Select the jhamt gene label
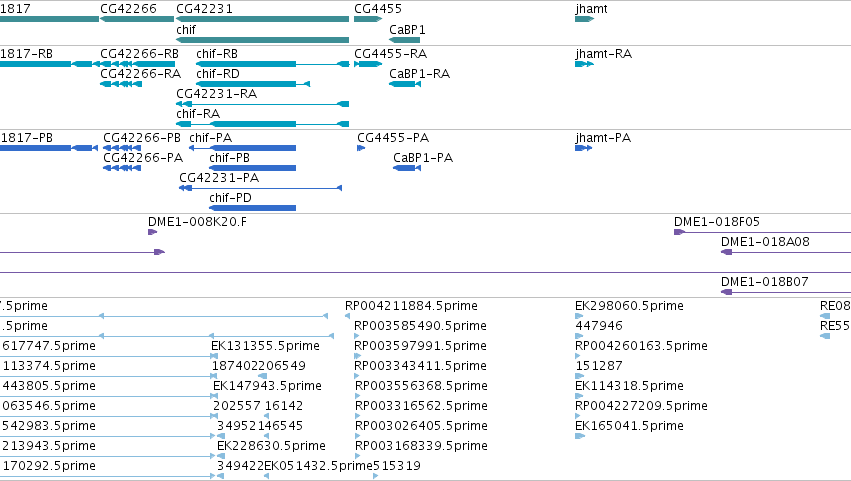The height and width of the screenshot is (481, 851). click(591, 9)
